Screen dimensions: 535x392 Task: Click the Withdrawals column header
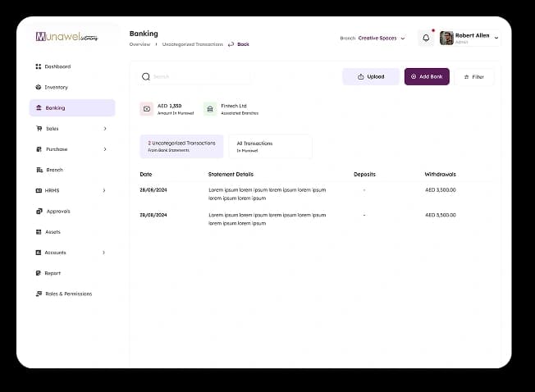[440, 174]
